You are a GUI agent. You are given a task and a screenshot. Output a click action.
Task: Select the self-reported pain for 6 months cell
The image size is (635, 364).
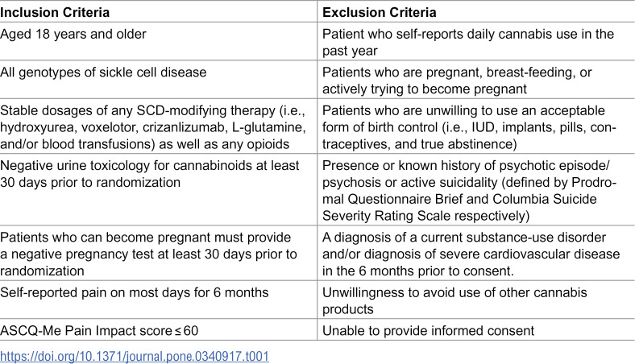pyautogui.click(x=158, y=300)
